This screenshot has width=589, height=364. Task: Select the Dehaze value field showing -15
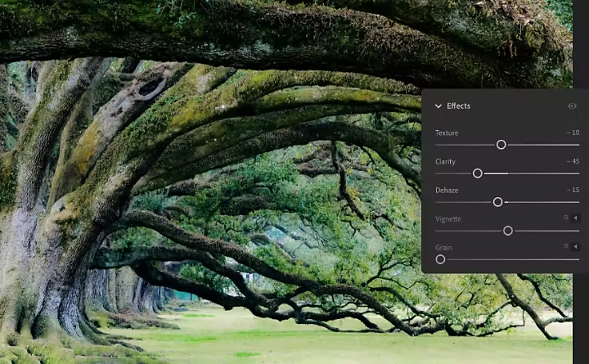point(572,190)
